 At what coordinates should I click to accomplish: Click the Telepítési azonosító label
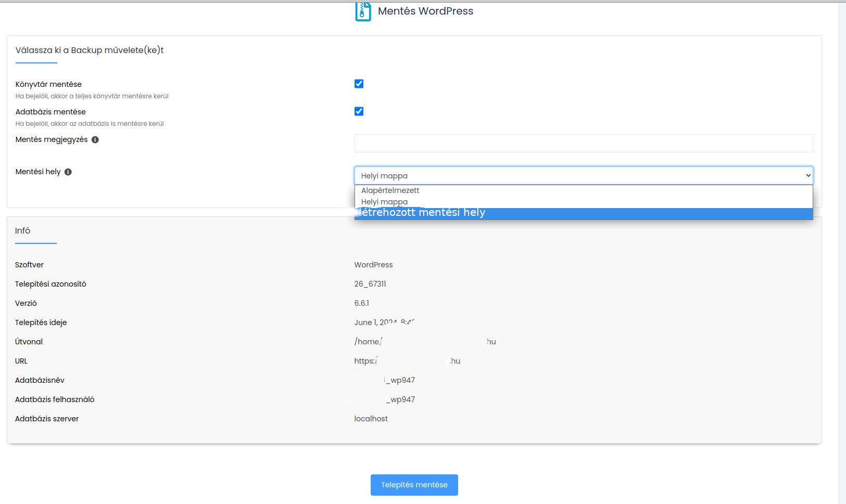(50, 284)
